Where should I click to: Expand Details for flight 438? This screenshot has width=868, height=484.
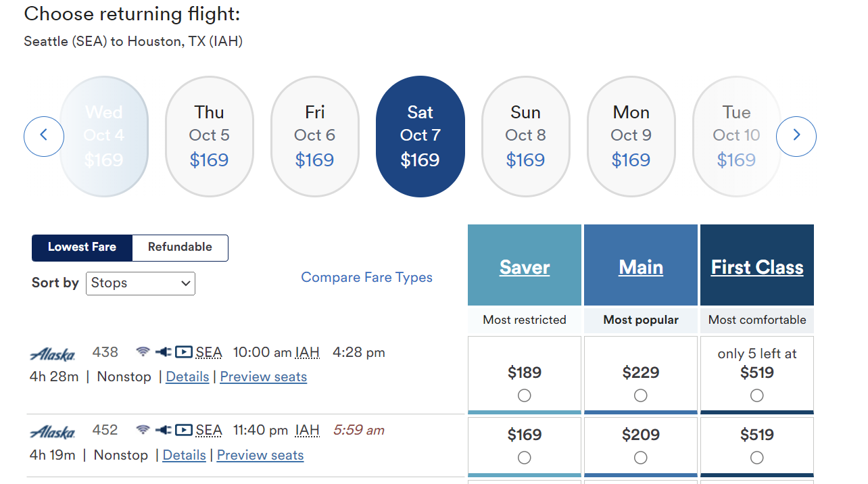click(x=187, y=377)
